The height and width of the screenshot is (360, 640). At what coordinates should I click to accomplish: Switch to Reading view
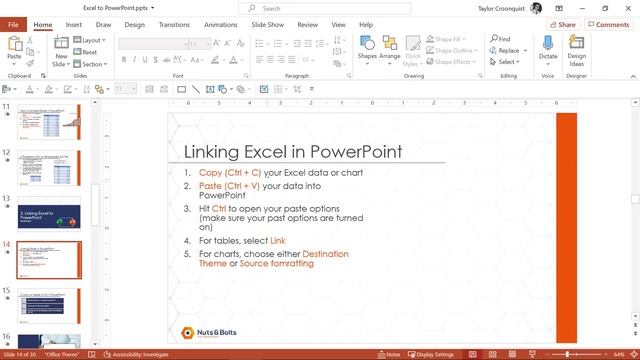pos(512,354)
